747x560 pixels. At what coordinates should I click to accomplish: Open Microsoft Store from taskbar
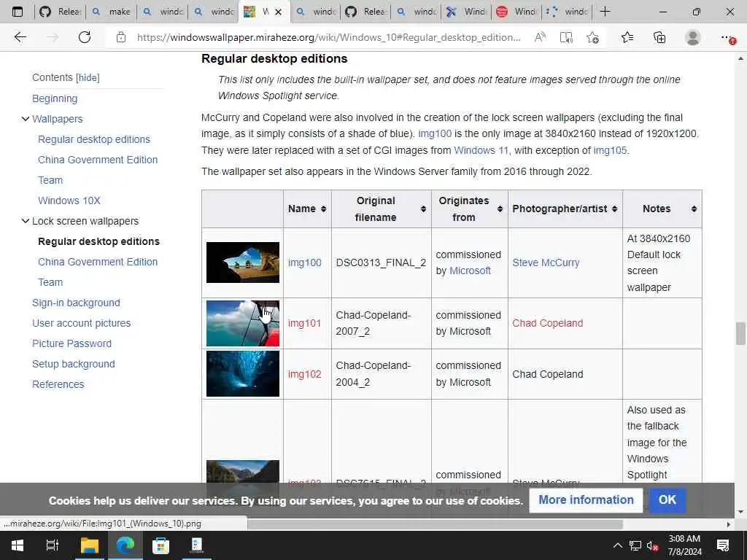160,545
